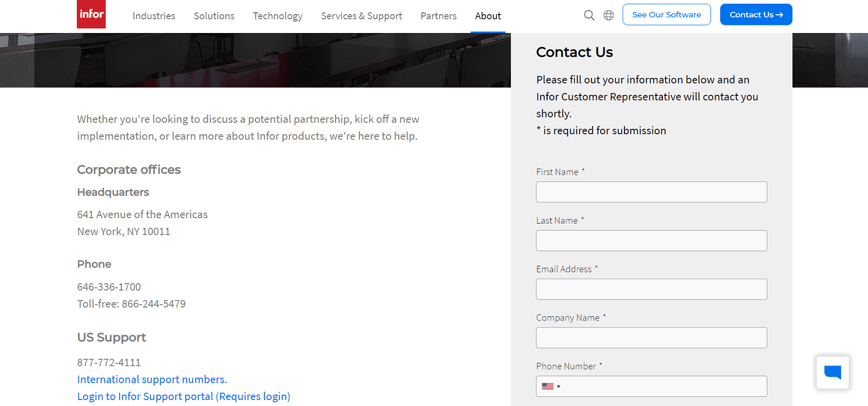Image resolution: width=868 pixels, height=406 pixels.
Task: Click the Infor logo
Action: click(x=91, y=14)
